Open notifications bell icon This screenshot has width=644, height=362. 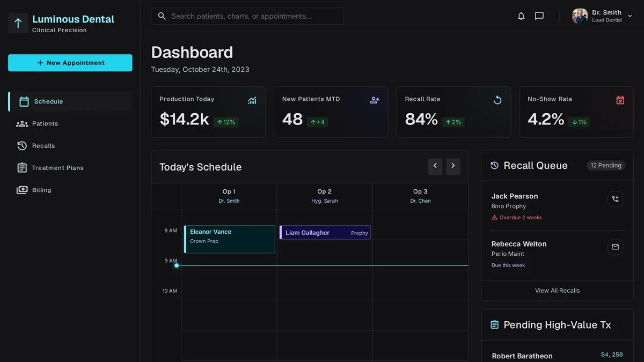(x=521, y=16)
